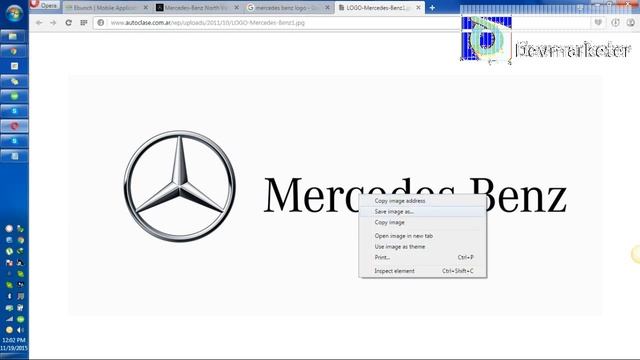Screen dimensions: 640x360
Task: Choose Print... from context menu
Action: click(422, 258)
